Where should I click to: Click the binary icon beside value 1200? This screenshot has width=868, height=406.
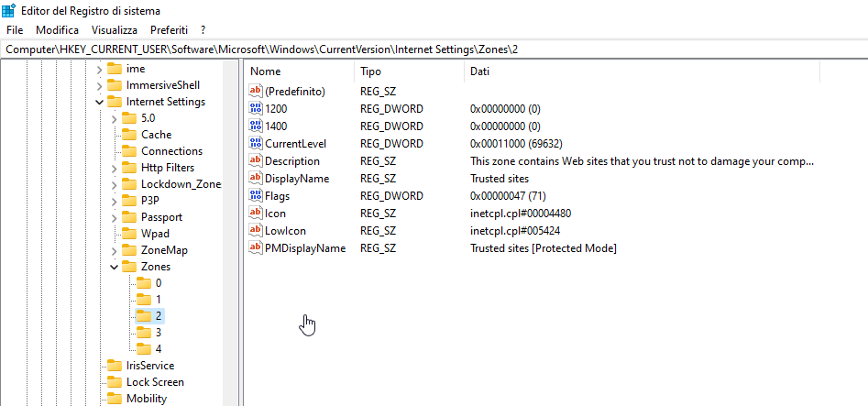coord(256,108)
